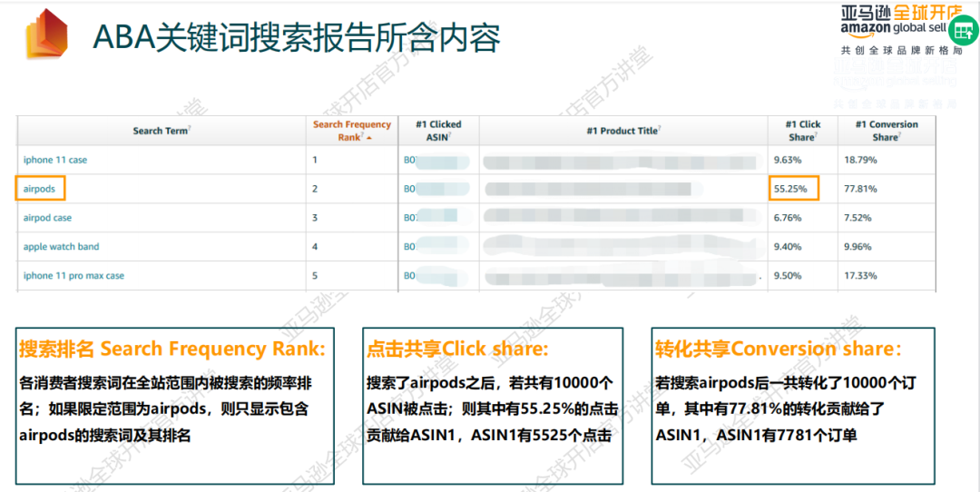This screenshot has height=492, width=980.
Task: Sort by the Search Frequency Rank header
Action: [352, 131]
